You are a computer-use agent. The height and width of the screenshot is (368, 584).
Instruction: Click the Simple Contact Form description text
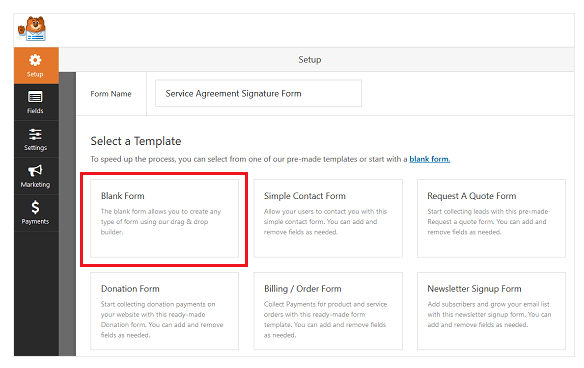[326, 222]
